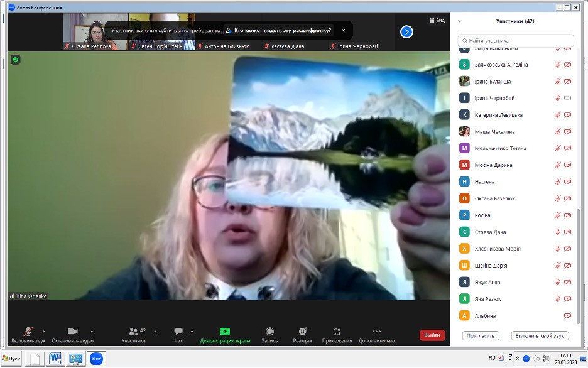Select Оксана Базелюк in participants list
Image resolution: width=588 pixels, height=368 pixels.
click(x=516, y=198)
